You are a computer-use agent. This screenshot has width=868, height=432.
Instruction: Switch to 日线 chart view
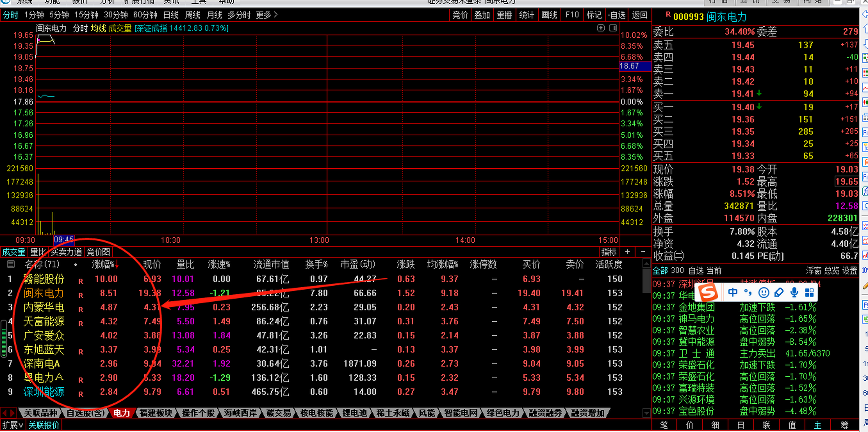[171, 15]
